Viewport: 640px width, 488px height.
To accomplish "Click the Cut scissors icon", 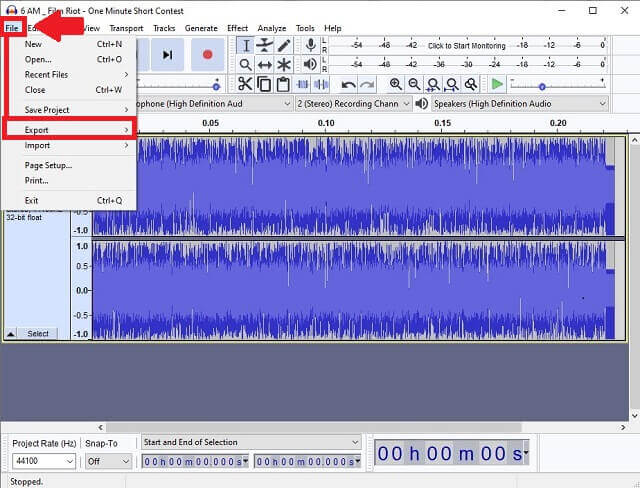I will (245, 84).
